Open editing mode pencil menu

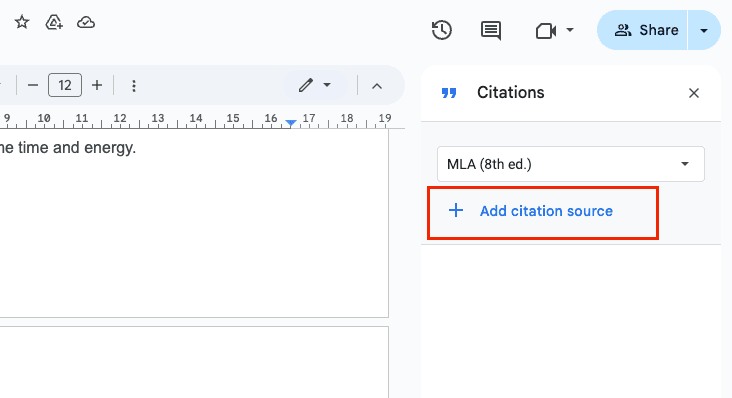point(315,85)
